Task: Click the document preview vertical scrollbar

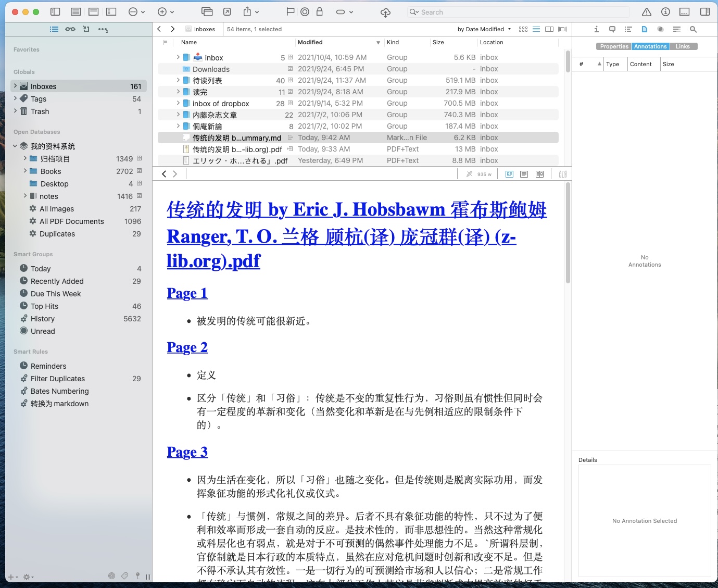Action: coord(568,234)
